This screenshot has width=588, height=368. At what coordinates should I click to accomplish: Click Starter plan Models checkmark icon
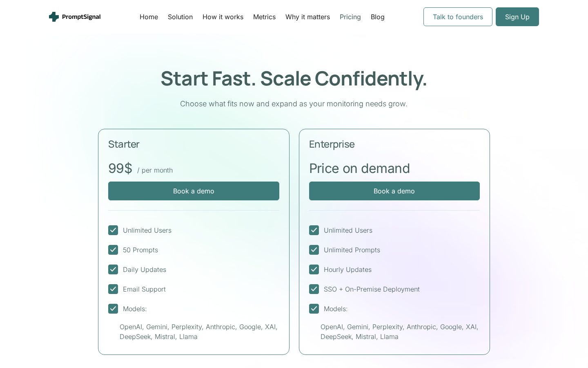[x=113, y=309]
